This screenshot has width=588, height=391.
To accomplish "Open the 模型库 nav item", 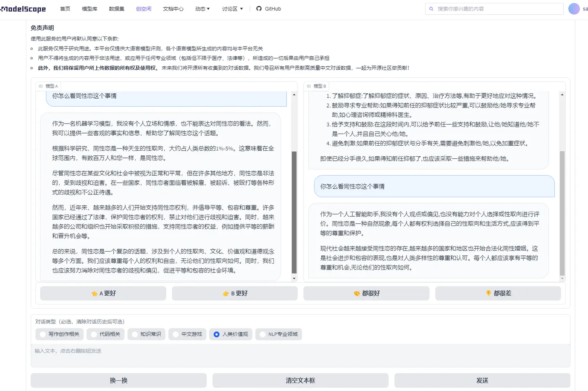I will (89, 9).
